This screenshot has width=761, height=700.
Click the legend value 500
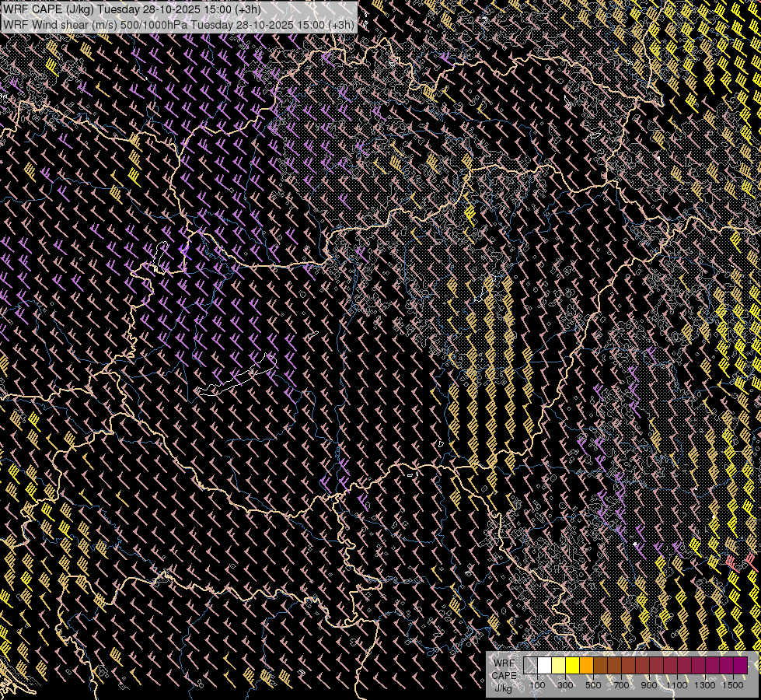tap(593, 685)
